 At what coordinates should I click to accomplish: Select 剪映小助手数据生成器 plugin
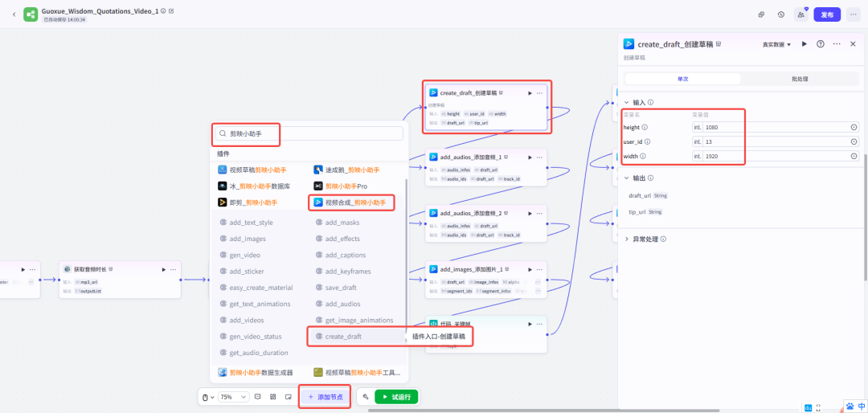point(256,373)
